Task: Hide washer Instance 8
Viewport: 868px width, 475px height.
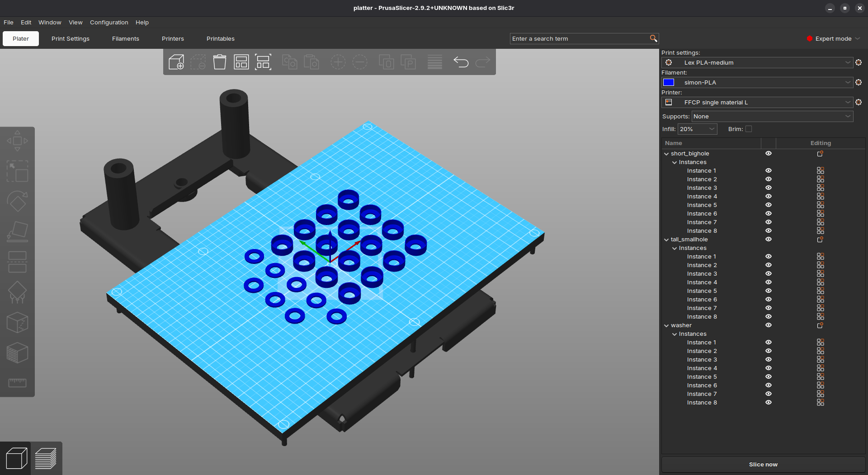Action: (768, 403)
